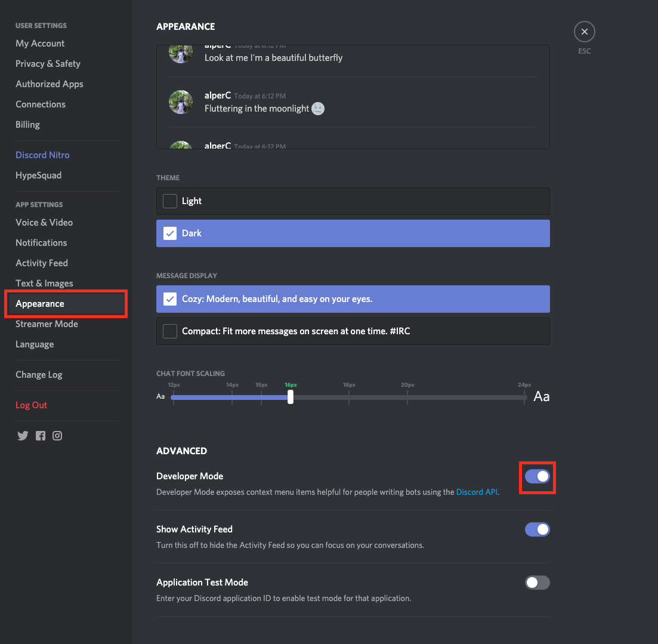Screen dimensions: 658x644
Task: Close settings with the ESC X button
Action: [584, 32]
